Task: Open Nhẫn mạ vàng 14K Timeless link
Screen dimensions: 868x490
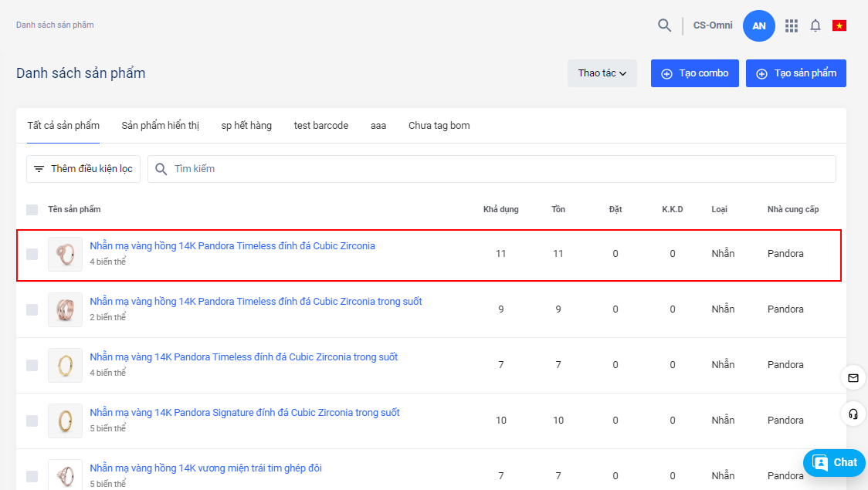Action: pyautogui.click(x=243, y=357)
